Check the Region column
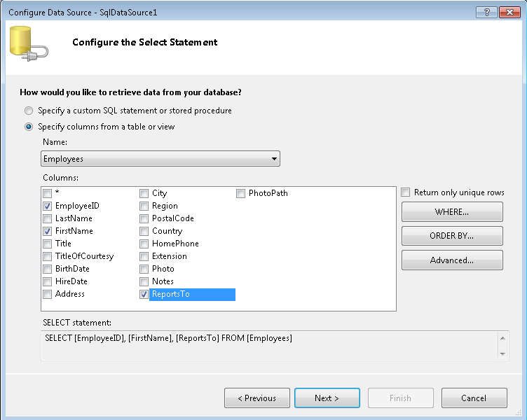This screenshot has width=527, height=420. 144,206
